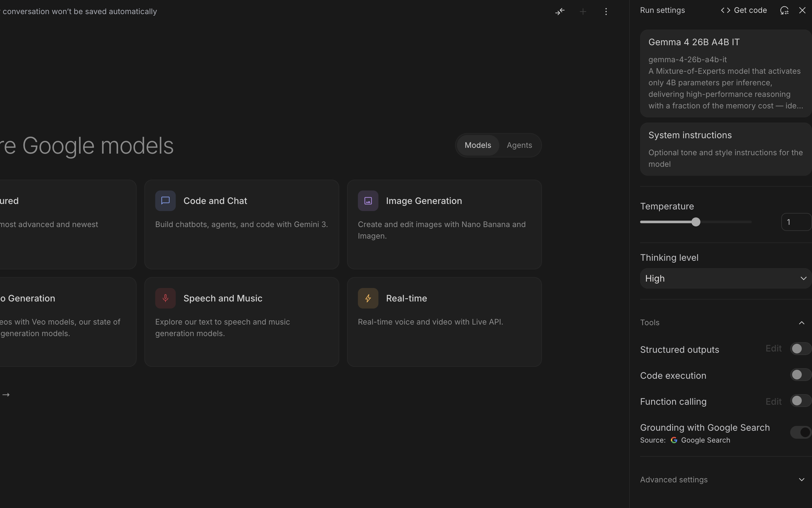This screenshot has height=508, width=812.
Task: Switch to the Models tab
Action: (x=478, y=145)
